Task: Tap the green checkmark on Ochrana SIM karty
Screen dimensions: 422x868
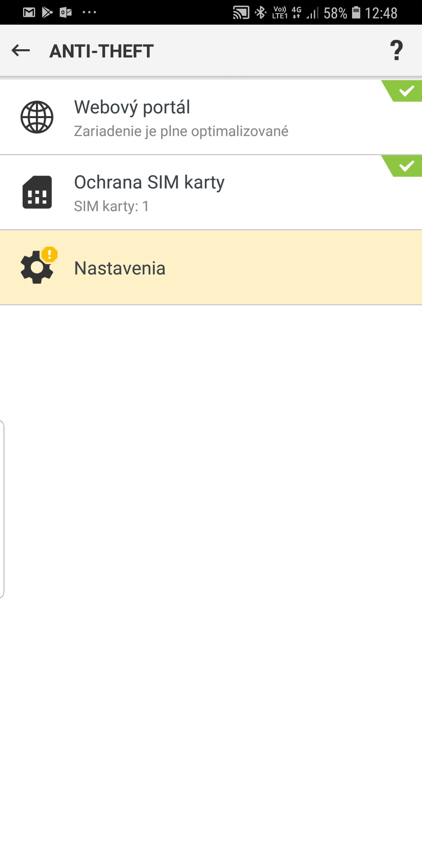Action: coord(406,166)
